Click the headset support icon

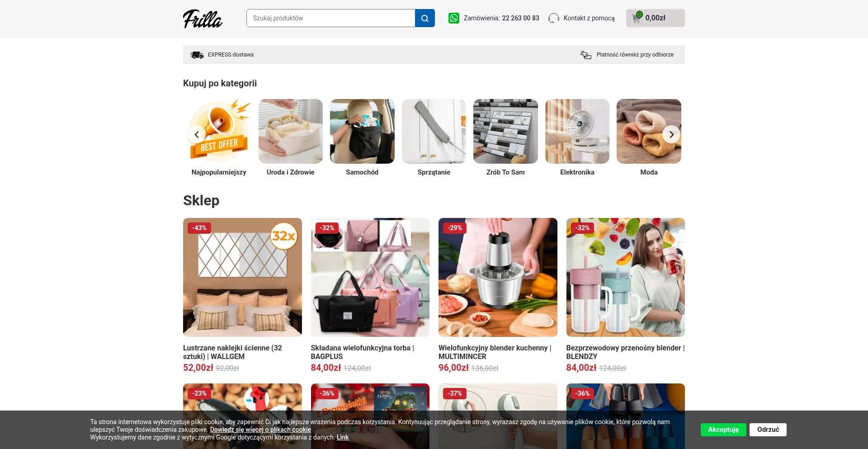(554, 18)
